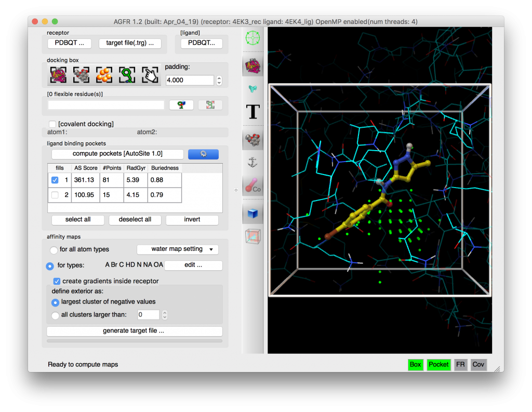Viewport: 532px width, 412px height.
Task: Toggle the Box display button
Action: 416,365
